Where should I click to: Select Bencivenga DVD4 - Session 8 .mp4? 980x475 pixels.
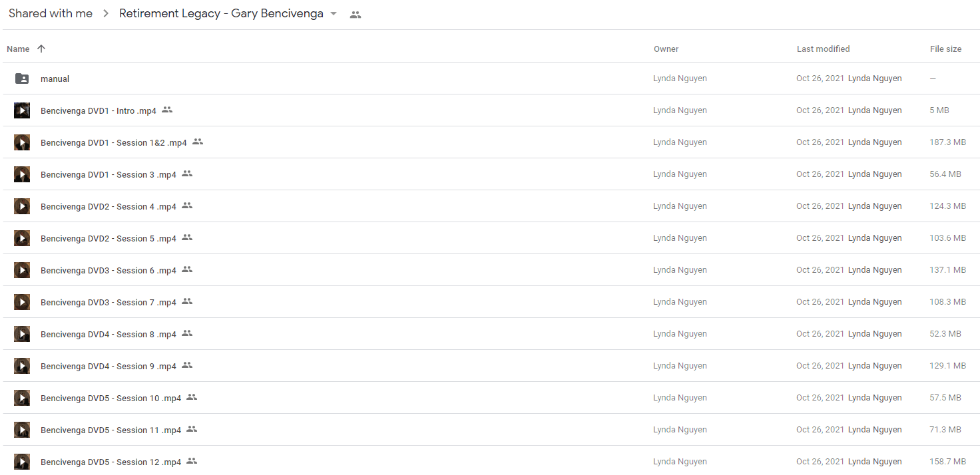click(109, 334)
